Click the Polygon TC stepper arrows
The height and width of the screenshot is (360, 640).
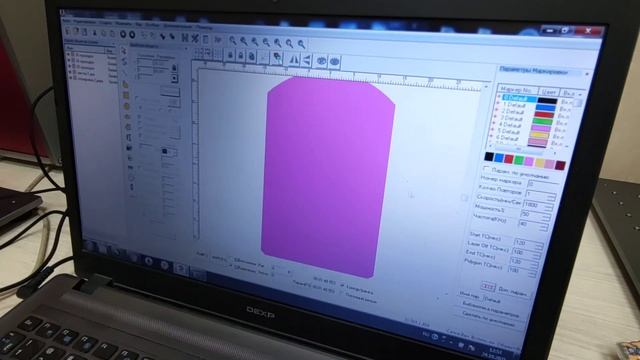click(x=532, y=273)
